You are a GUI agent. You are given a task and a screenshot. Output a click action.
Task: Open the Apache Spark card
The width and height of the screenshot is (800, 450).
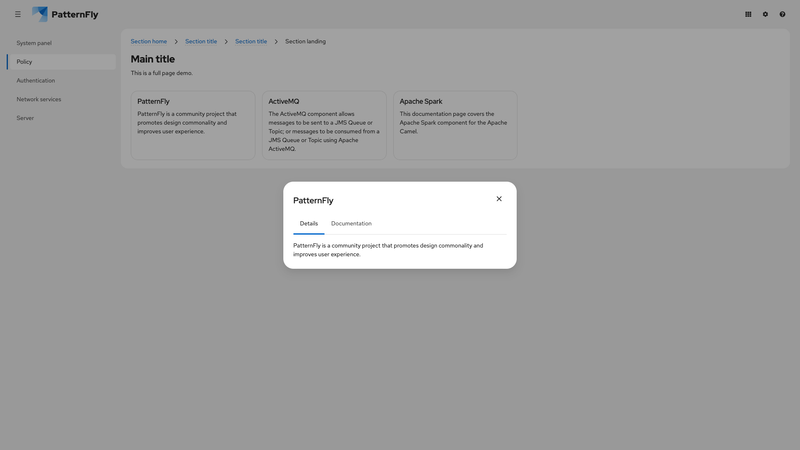455,126
